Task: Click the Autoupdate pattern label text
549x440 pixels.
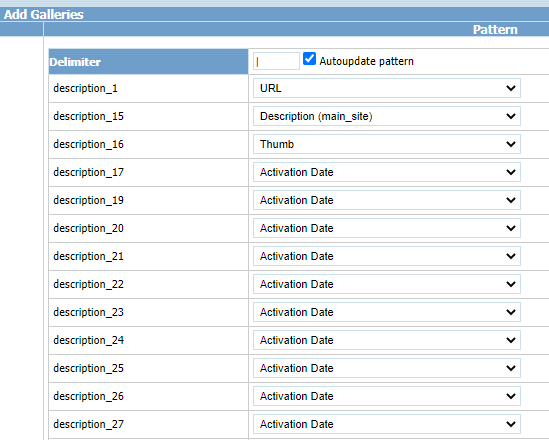Action: tap(366, 61)
